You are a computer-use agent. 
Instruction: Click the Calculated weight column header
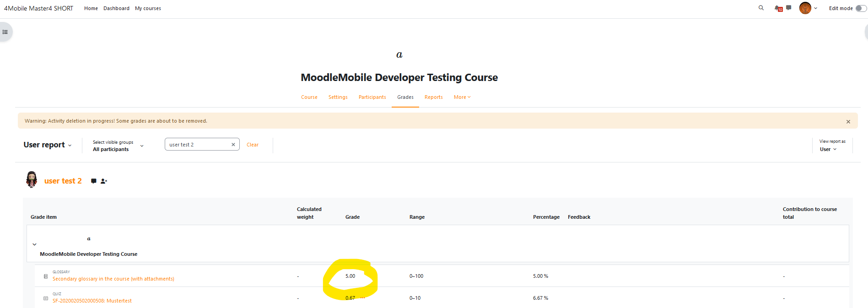coord(309,213)
